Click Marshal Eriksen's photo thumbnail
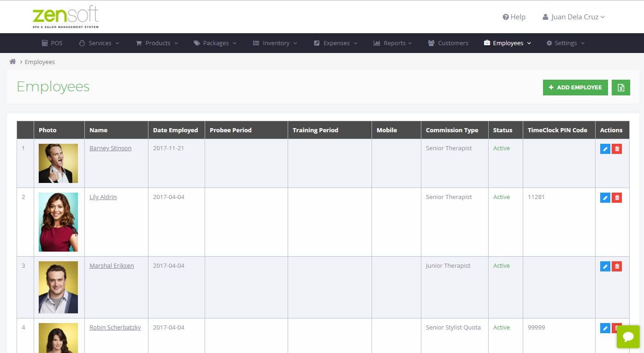The image size is (644, 353). [58, 287]
